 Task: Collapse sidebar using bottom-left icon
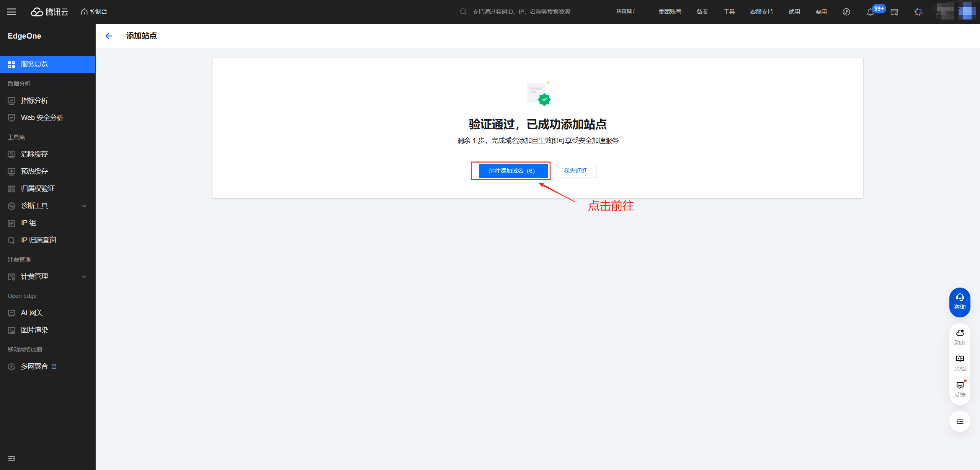(x=11, y=458)
